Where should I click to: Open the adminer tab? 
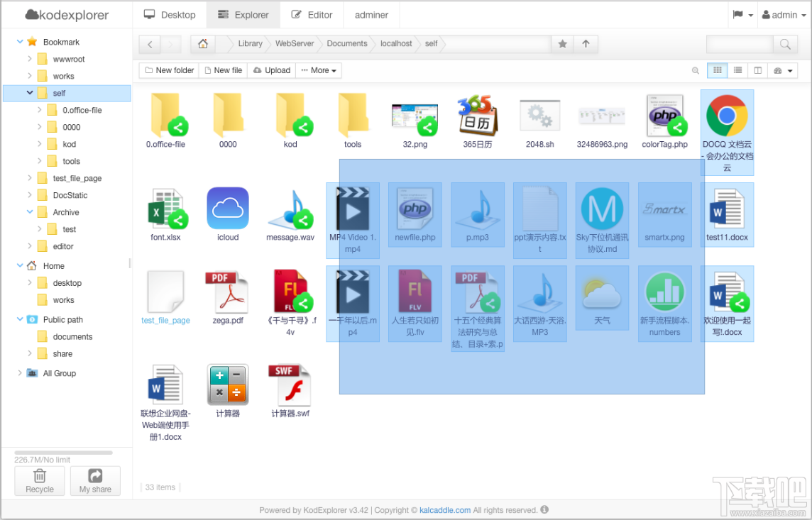click(371, 14)
